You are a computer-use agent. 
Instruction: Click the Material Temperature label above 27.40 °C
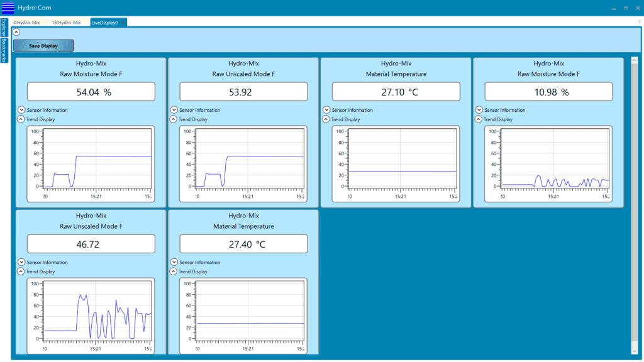click(x=243, y=226)
